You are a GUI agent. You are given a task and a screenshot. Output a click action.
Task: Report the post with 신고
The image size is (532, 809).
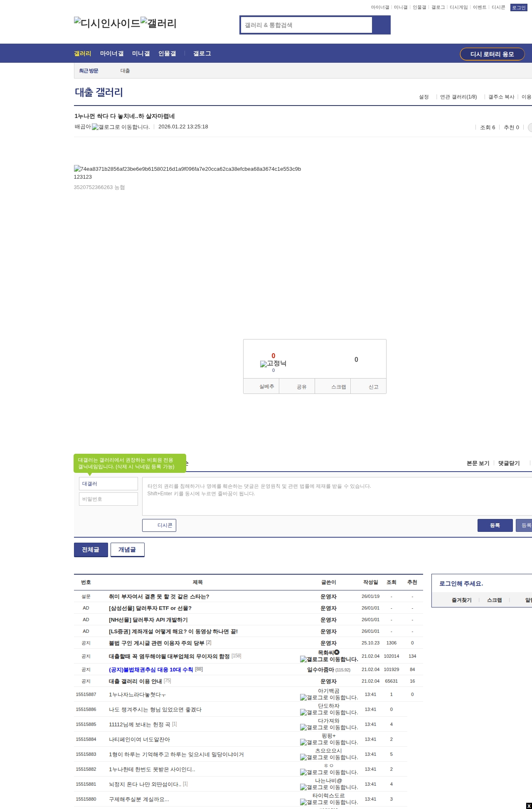pyautogui.click(x=369, y=386)
